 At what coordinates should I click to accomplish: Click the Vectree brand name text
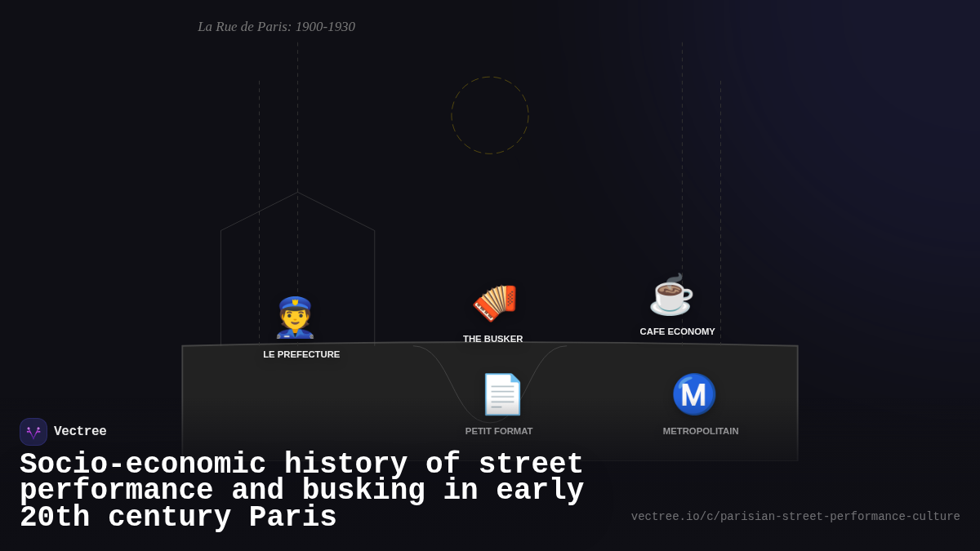click(81, 431)
